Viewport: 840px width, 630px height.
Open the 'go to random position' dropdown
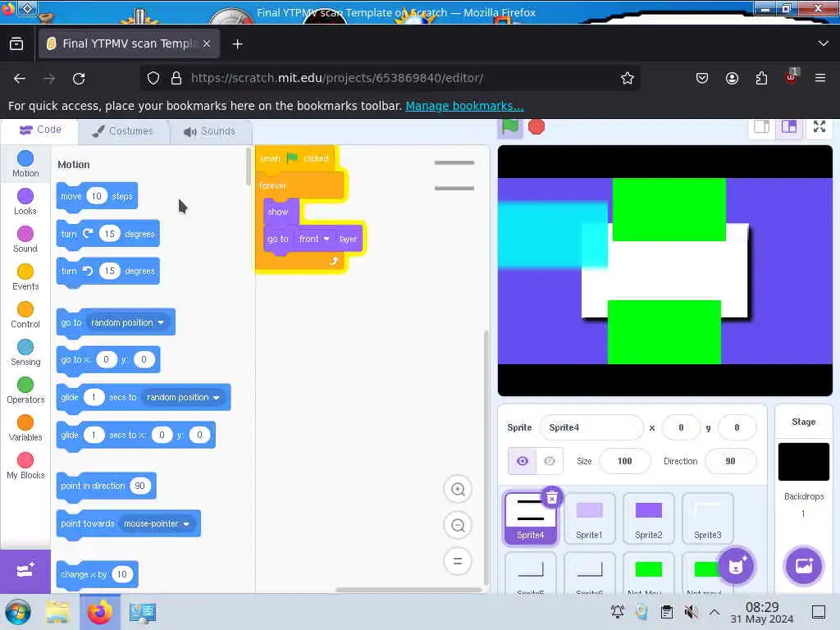(127, 322)
